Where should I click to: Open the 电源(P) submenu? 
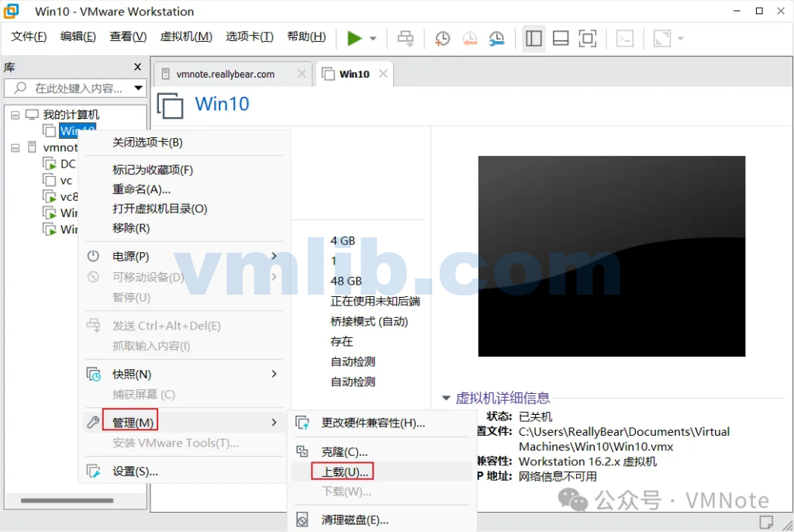(184, 257)
